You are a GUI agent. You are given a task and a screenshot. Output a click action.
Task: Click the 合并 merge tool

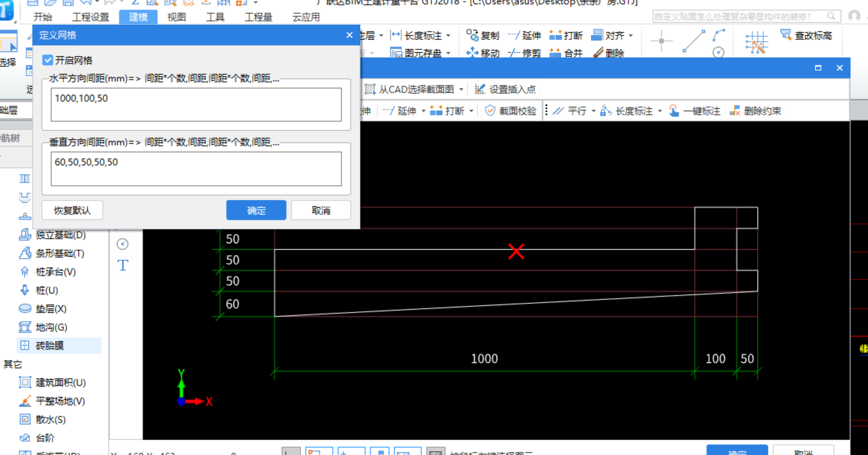coord(566,52)
